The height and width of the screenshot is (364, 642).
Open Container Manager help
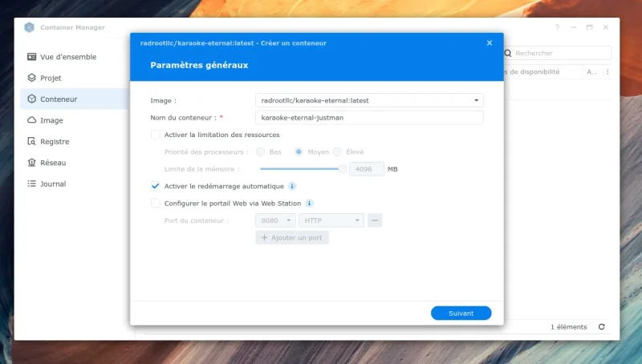tap(557, 27)
